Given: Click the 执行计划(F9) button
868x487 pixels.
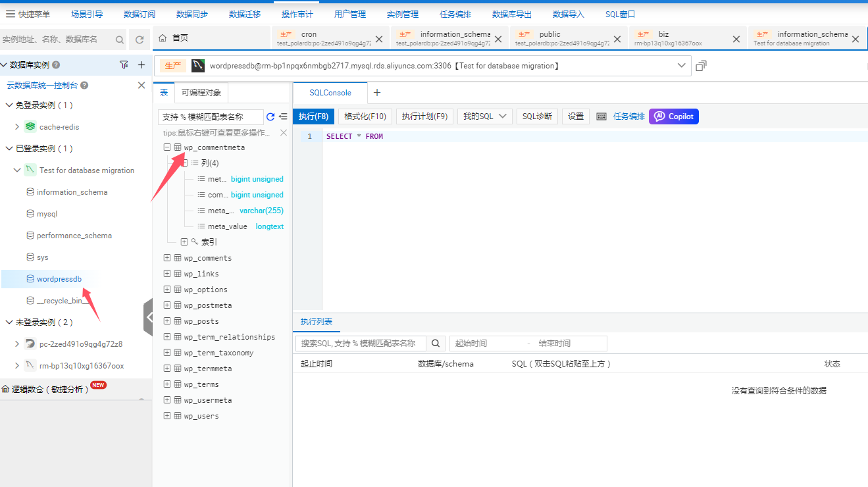Looking at the screenshot, I should 425,116.
